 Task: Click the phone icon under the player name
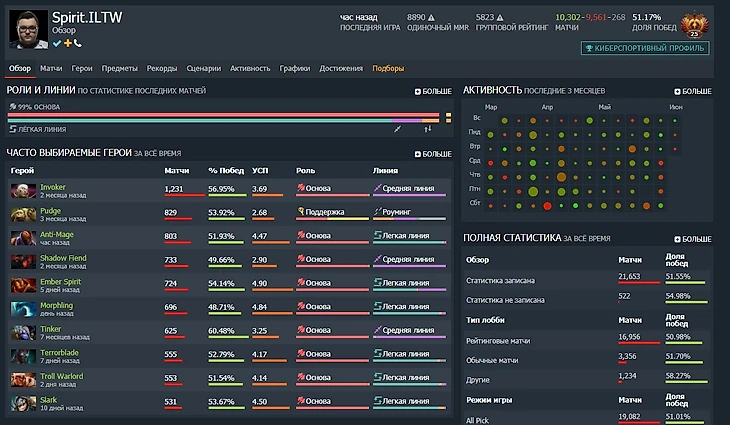click(78, 43)
